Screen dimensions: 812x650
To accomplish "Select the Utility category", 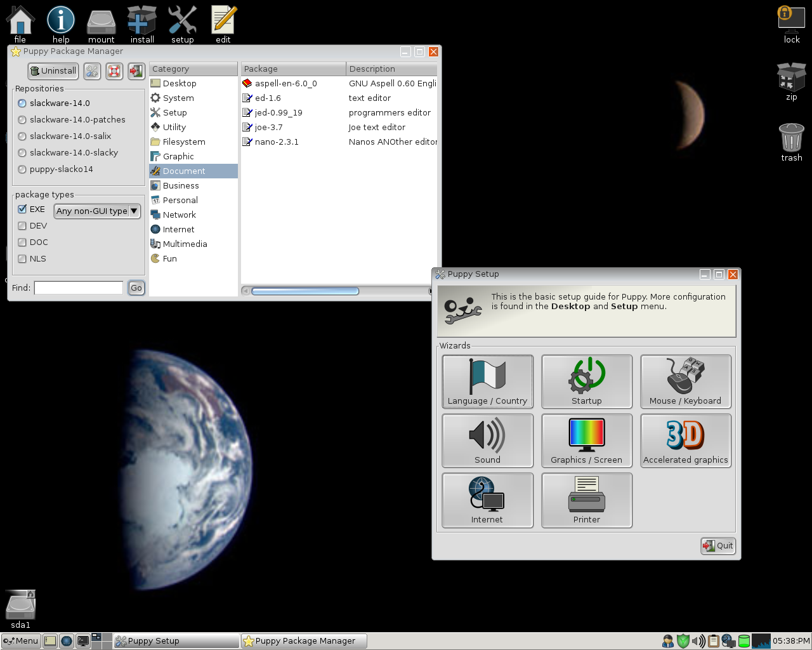I will 193,127.
